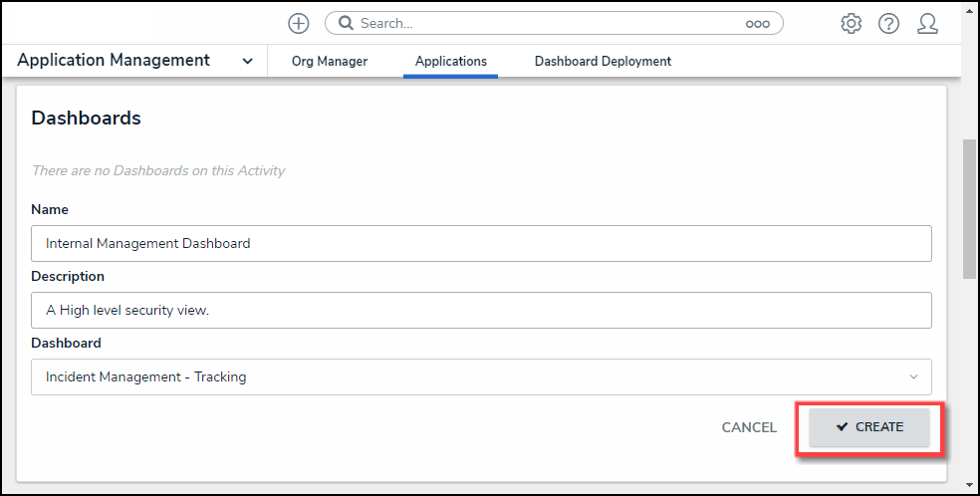
Task: Click the plus create-new icon
Action: 298,23
